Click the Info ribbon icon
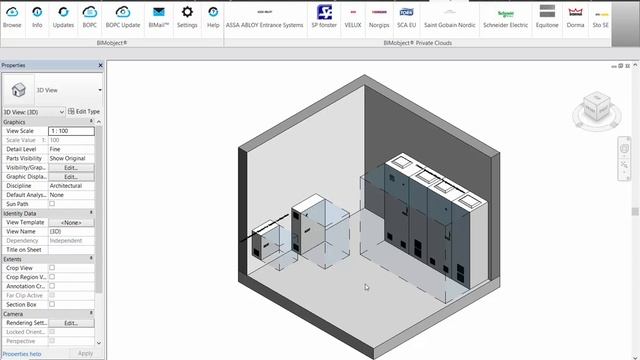Viewport: 640px width, 360px height. 37,17
